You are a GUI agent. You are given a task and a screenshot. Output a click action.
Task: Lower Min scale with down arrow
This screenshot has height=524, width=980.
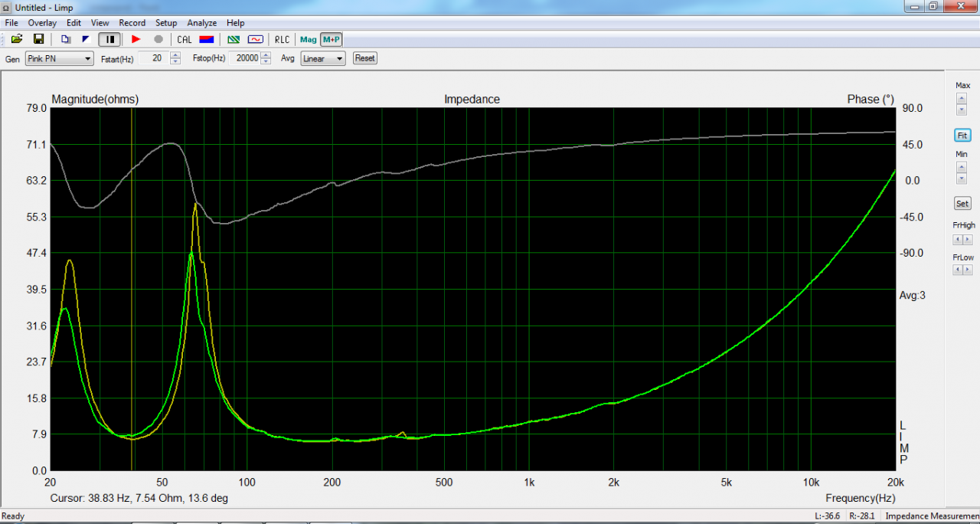click(x=962, y=178)
